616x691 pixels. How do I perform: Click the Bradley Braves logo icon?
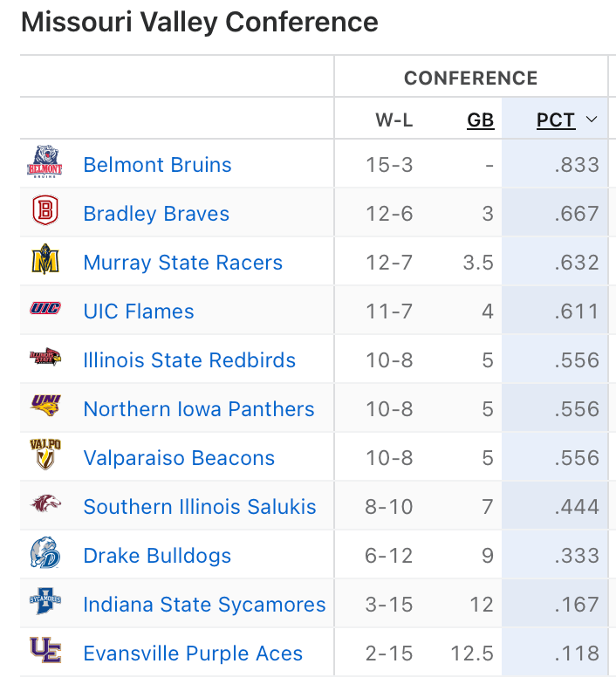point(45,213)
